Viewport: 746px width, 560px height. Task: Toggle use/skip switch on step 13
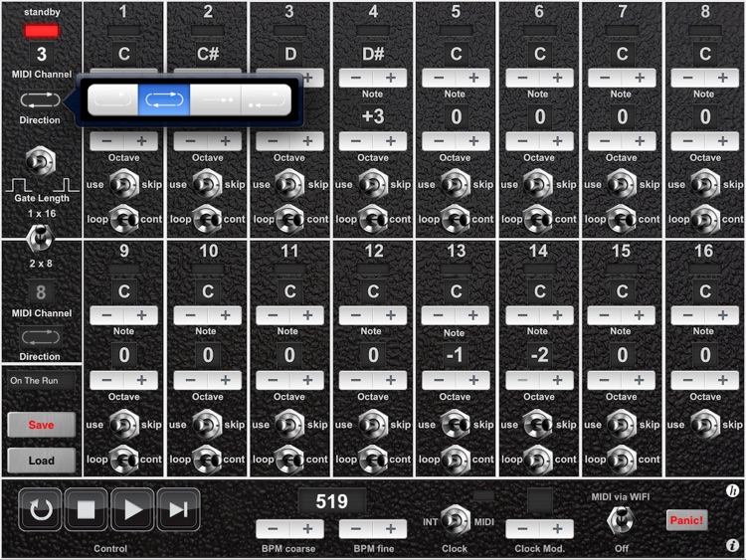(456, 425)
